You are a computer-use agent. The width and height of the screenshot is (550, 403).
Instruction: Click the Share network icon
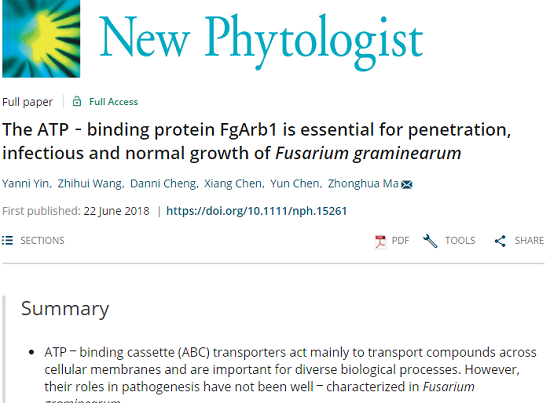[x=500, y=241]
